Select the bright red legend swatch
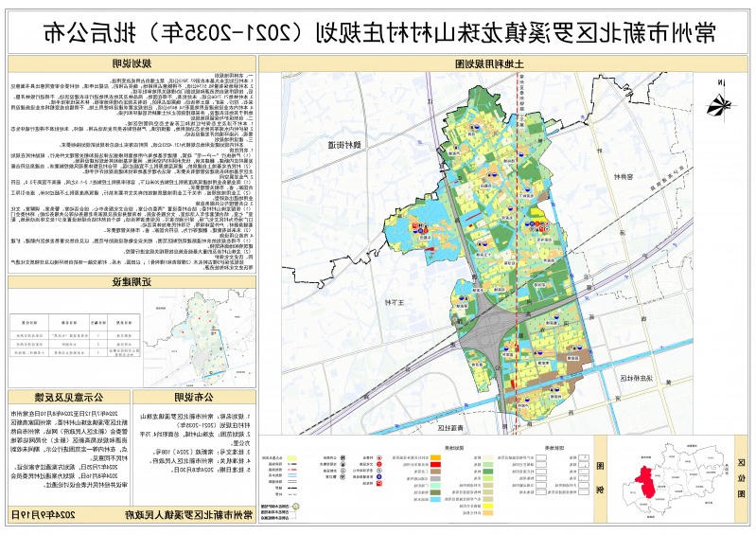 (435, 465)
